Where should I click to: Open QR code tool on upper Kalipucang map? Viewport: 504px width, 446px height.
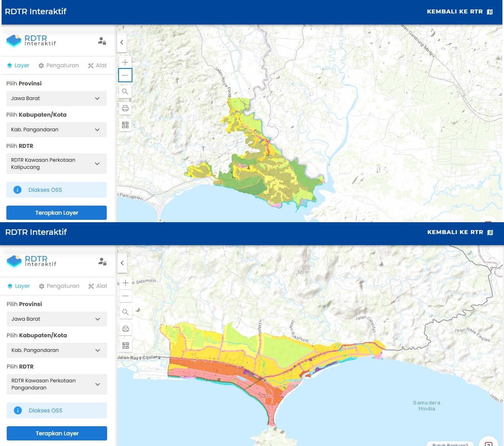125,125
